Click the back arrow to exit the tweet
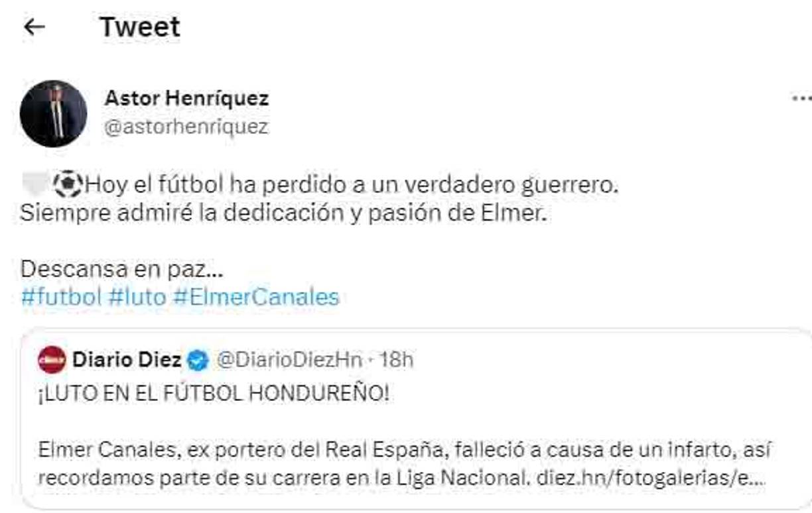Viewport: 812px width, 513px height. (36, 27)
